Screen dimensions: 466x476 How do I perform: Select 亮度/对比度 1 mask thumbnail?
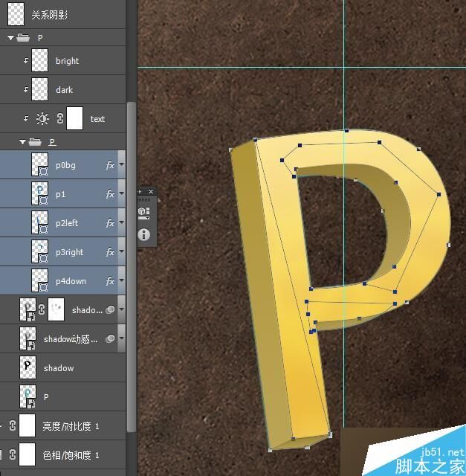pyautogui.click(x=27, y=425)
